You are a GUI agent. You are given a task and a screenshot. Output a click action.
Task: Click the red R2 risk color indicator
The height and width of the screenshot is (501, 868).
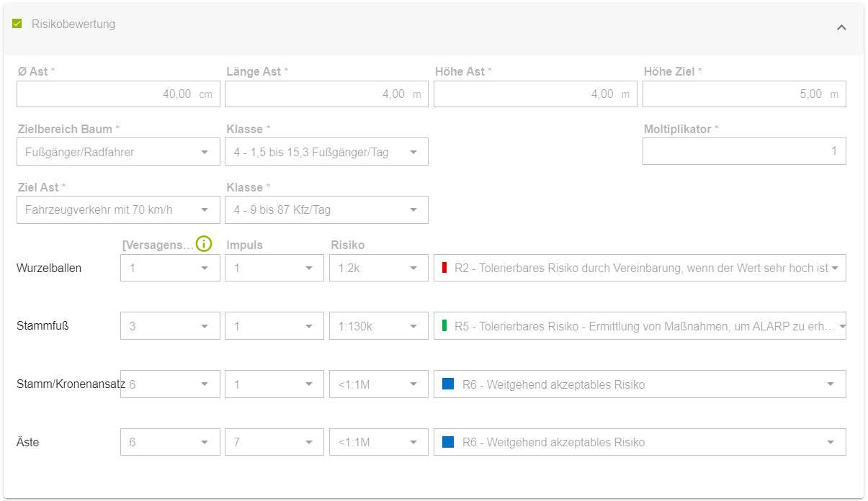[x=444, y=268]
